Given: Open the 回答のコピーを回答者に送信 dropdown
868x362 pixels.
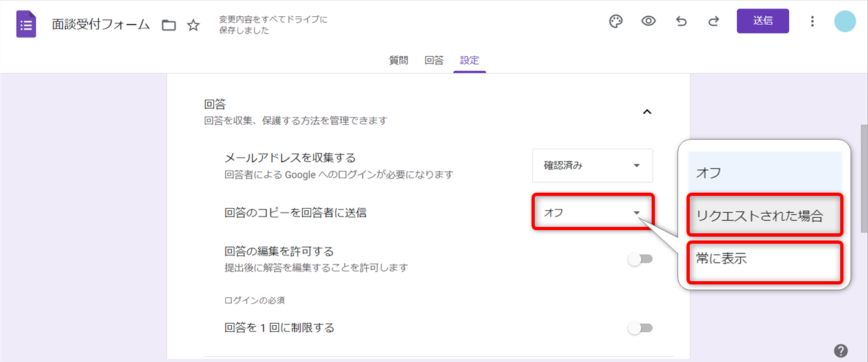Looking at the screenshot, I should coord(592,212).
